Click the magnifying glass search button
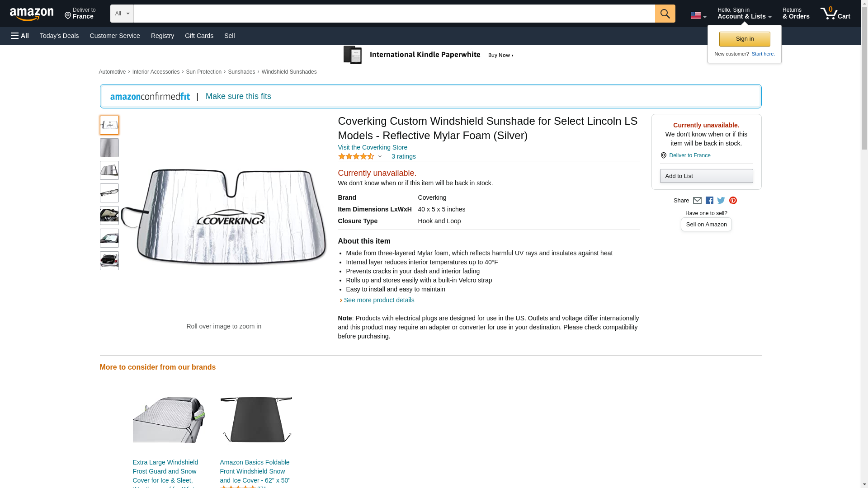 (x=665, y=14)
